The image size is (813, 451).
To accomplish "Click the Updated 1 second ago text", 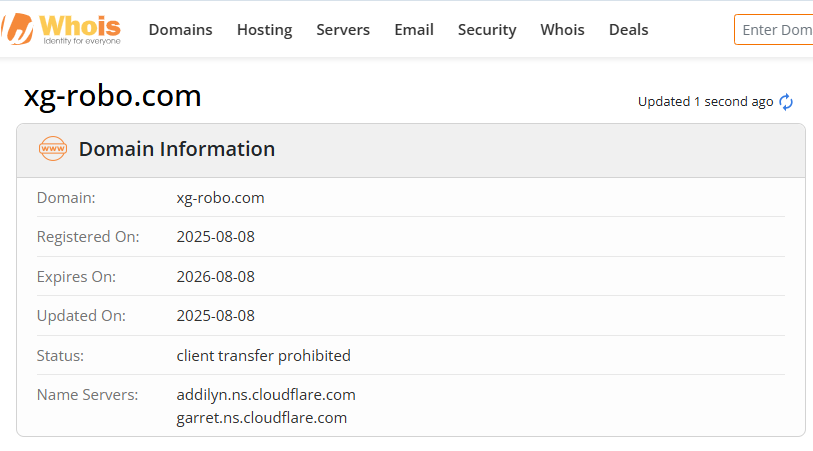I will tap(705, 102).
